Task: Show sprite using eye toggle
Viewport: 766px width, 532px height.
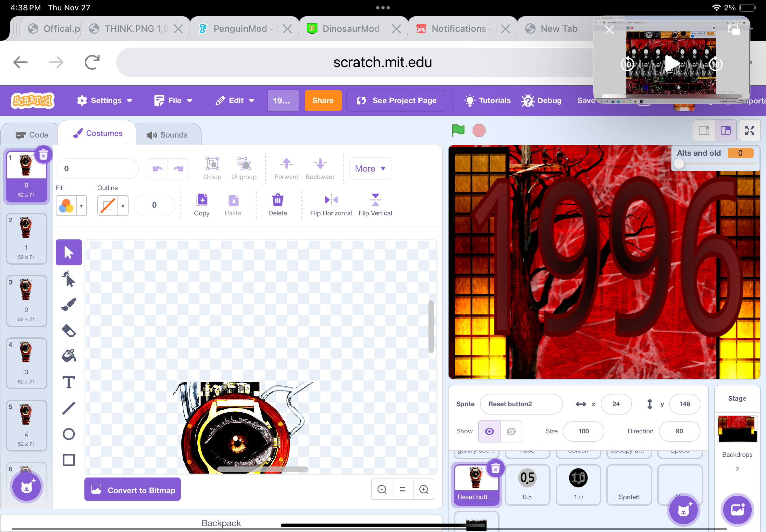Action: [x=489, y=431]
